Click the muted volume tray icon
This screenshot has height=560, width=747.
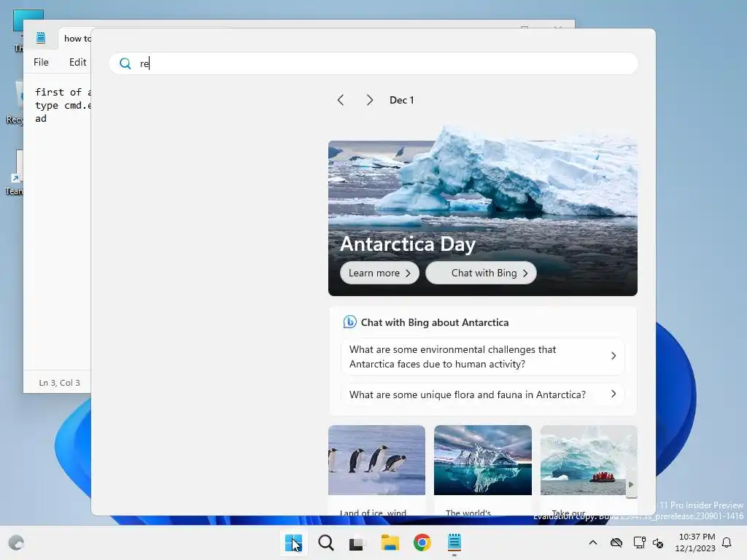click(658, 542)
